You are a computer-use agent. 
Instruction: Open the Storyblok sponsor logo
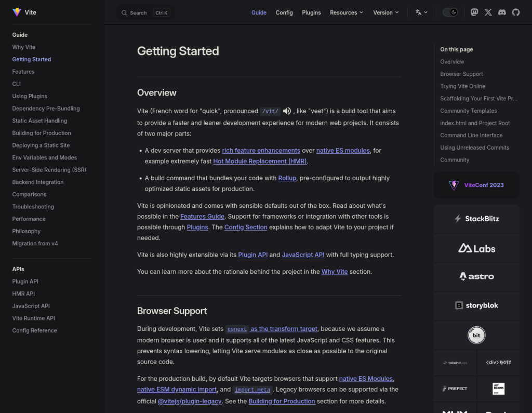click(x=477, y=305)
